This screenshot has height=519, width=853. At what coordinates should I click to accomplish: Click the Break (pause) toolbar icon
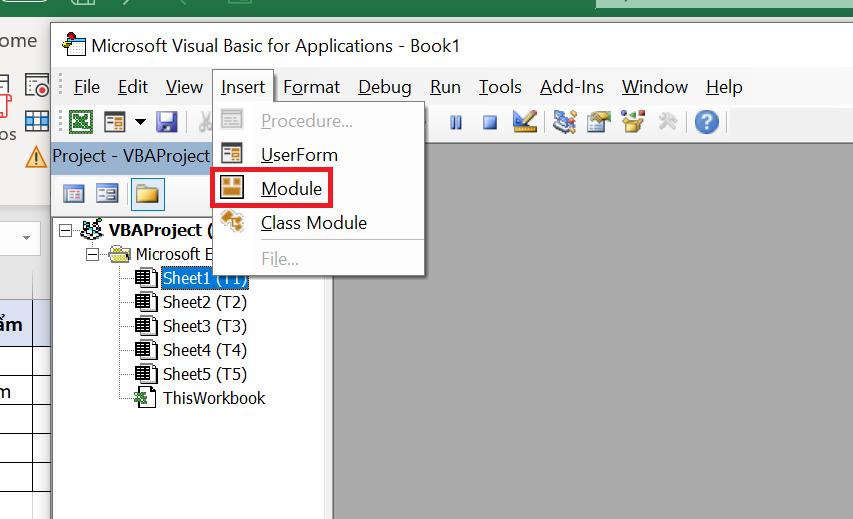pyautogui.click(x=456, y=122)
